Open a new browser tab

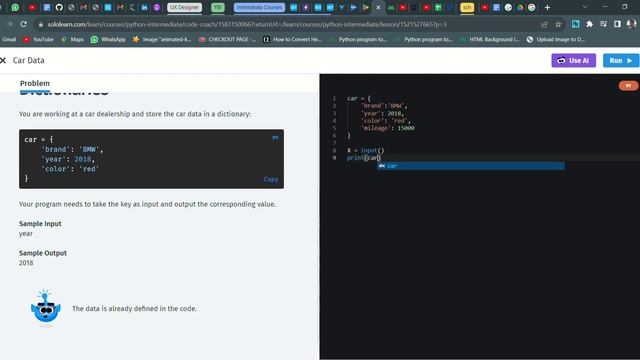click(547, 7)
